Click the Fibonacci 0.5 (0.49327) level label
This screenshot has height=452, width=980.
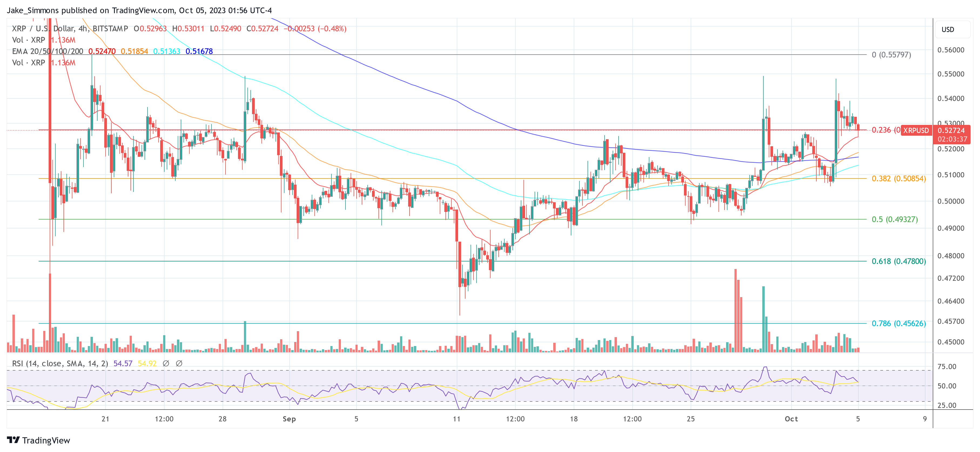895,219
